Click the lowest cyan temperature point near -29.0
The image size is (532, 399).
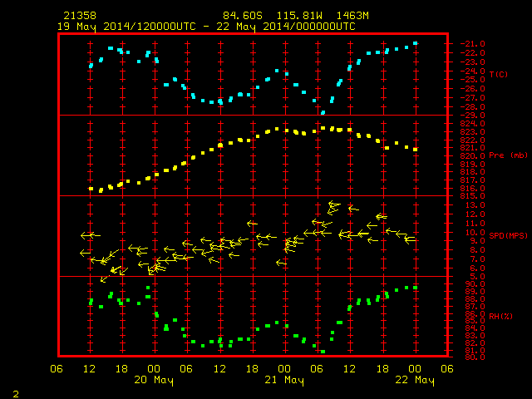[x=323, y=113]
